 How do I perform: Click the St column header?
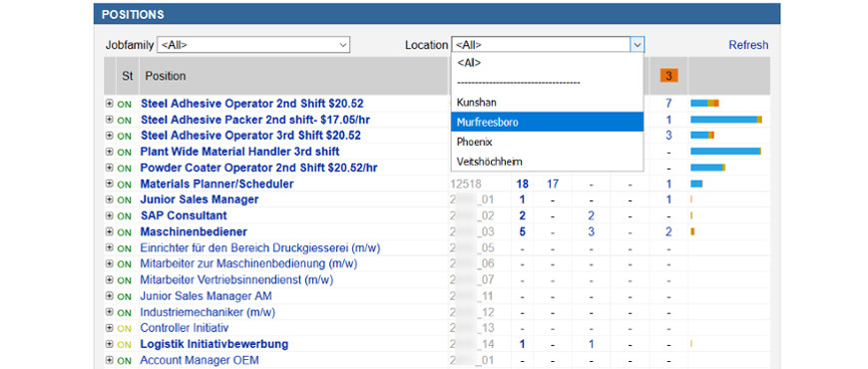(x=128, y=76)
